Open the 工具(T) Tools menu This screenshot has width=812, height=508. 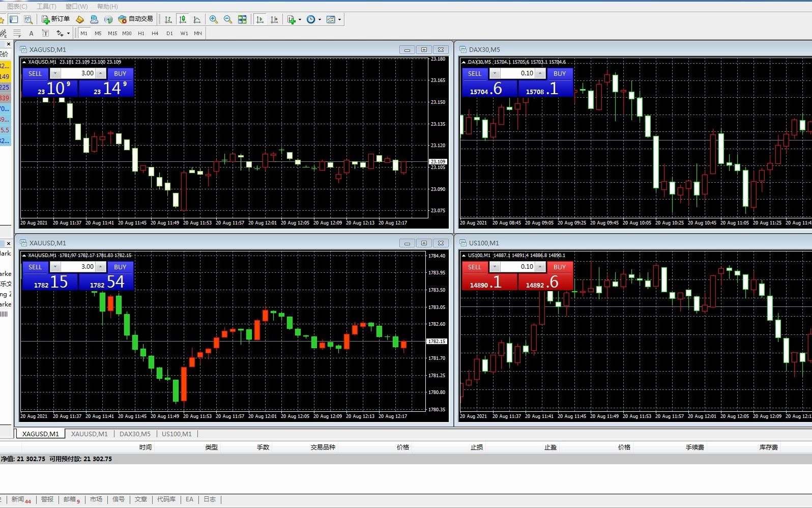[x=46, y=6]
